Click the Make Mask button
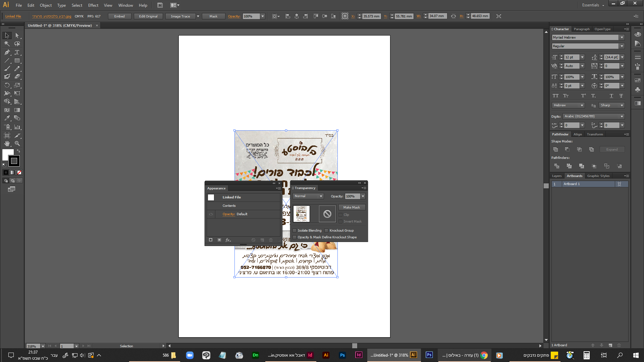 tap(352, 207)
